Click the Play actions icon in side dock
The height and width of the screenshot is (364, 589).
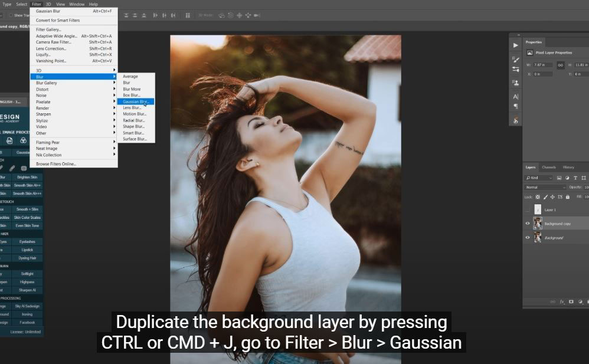515,45
